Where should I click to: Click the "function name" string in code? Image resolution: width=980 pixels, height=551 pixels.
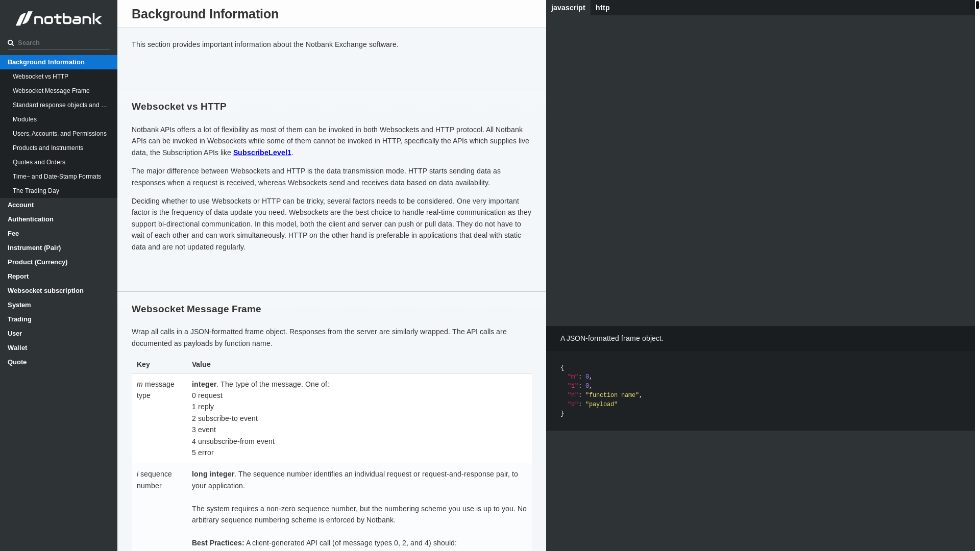click(x=612, y=395)
